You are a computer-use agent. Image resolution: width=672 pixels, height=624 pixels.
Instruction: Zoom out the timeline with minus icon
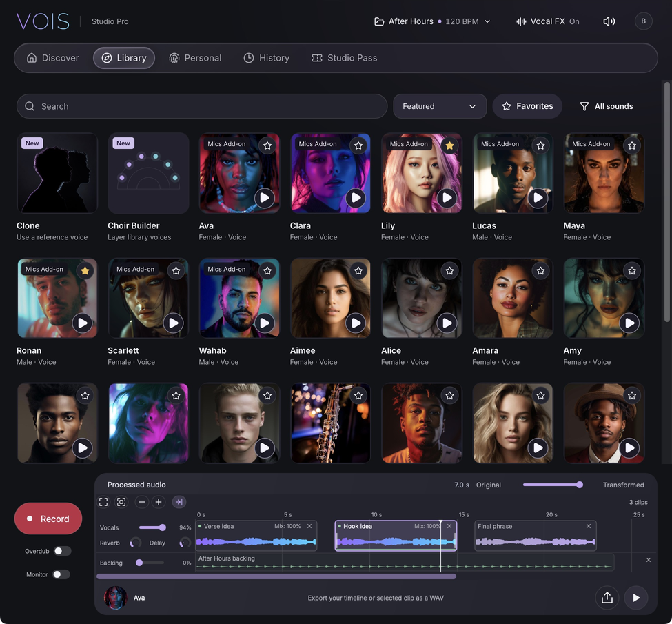[142, 502]
